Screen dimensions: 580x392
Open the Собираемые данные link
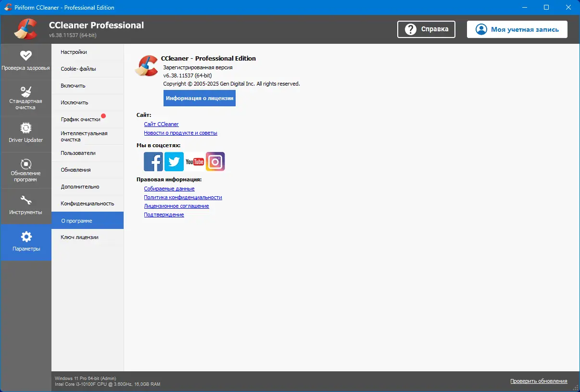[169, 189]
